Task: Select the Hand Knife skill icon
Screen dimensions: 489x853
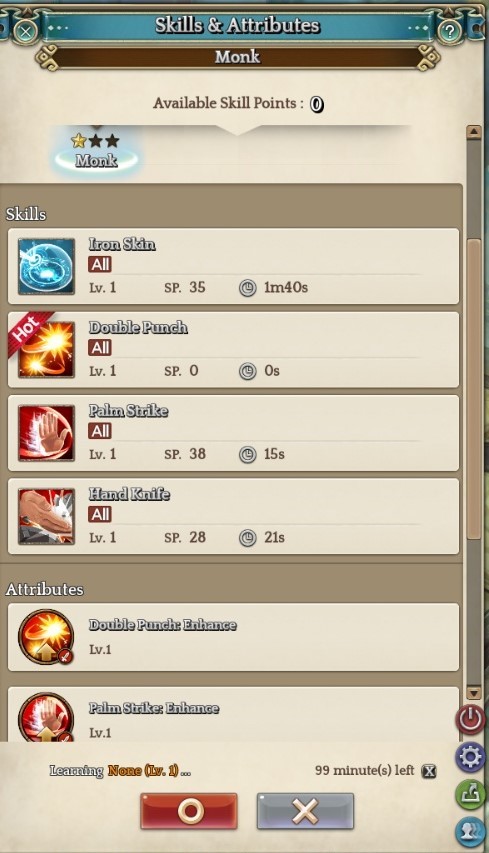Action: click(46, 516)
